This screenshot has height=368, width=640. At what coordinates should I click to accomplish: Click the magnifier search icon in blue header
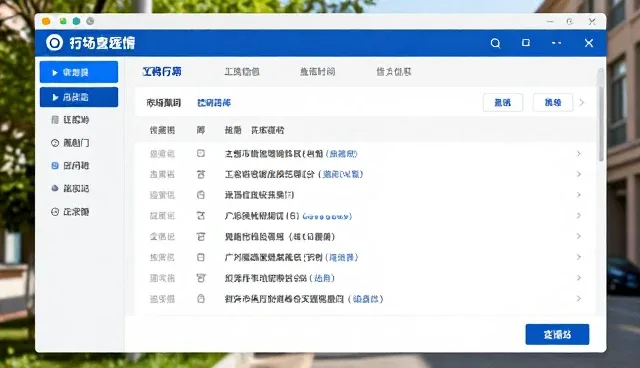point(495,43)
